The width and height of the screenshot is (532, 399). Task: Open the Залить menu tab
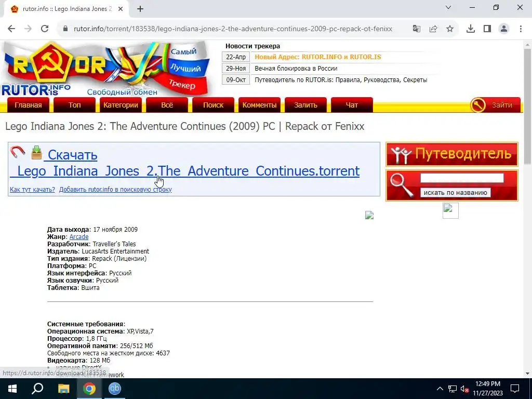305,105
